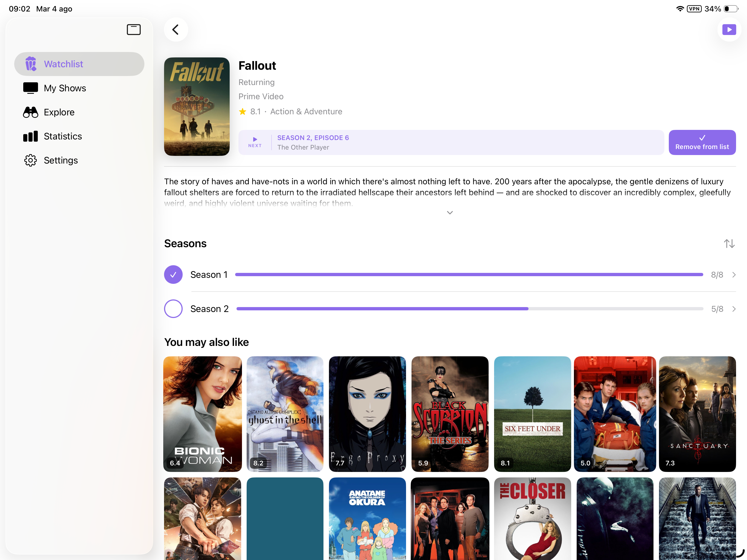Reverse season sort order arrows
747x560 pixels.
pyautogui.click(x=729, y=244)
